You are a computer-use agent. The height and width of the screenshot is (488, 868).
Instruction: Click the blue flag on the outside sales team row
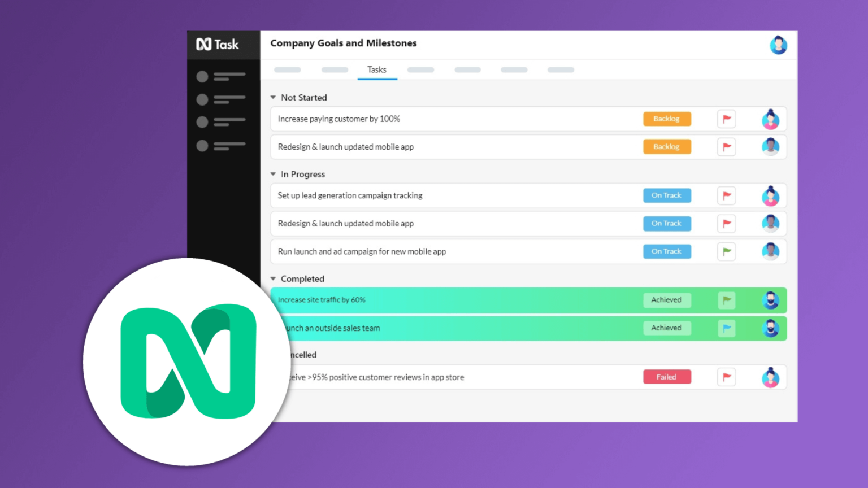coord(727,328)
